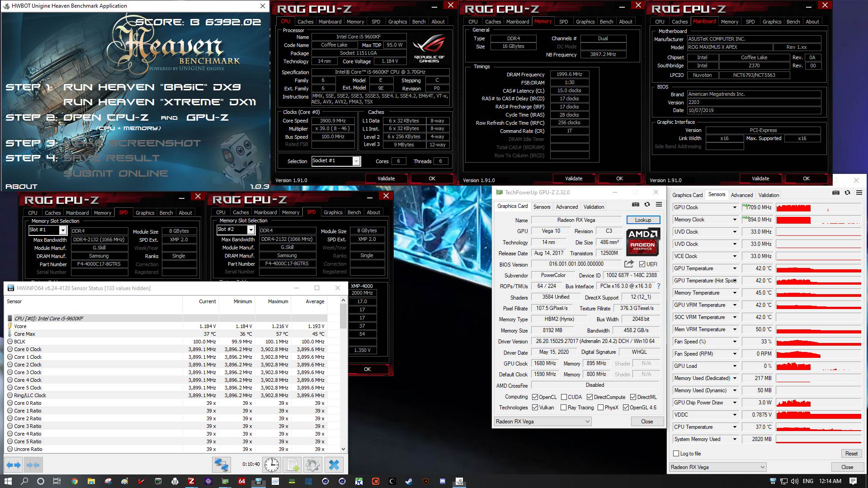Click HWiNFO clock reset timer icon
The height and width of the screenshot is (488, 868).
[x=272, y=465]
